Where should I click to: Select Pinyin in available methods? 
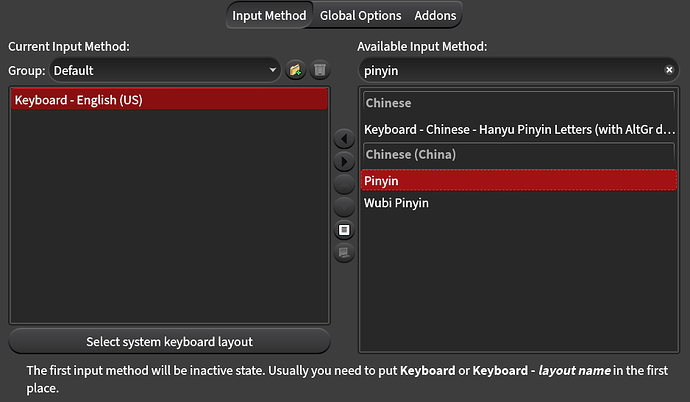click(x=511, y=181)
